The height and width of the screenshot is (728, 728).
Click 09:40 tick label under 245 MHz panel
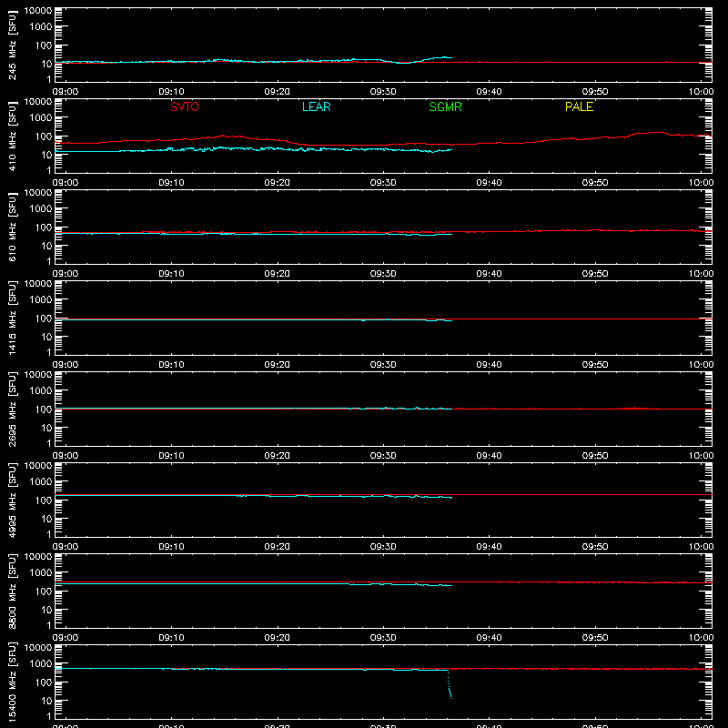(489, 92)
